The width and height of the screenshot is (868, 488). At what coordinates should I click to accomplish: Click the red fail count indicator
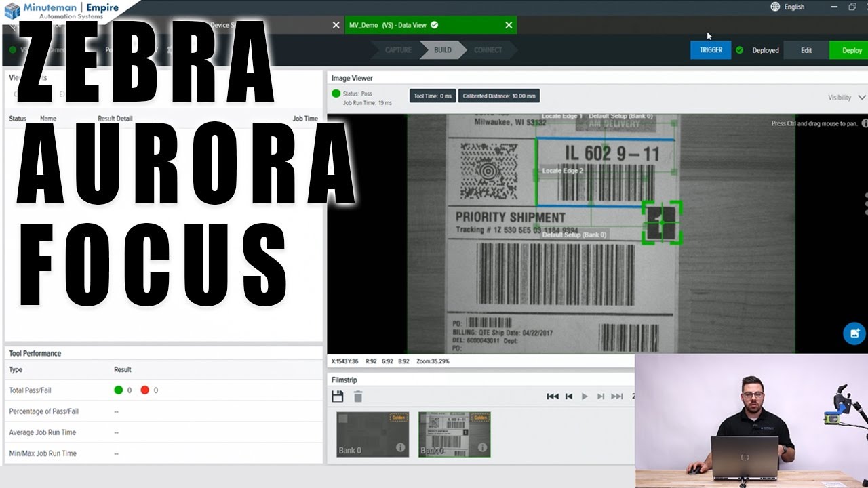[144, 390]
